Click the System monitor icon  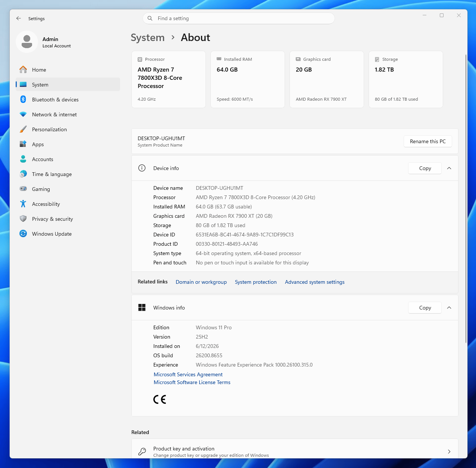23,85
